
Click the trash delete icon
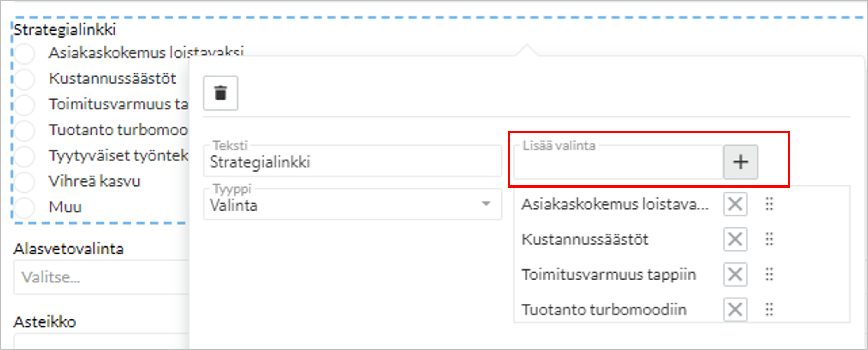(x=220, y=93)
